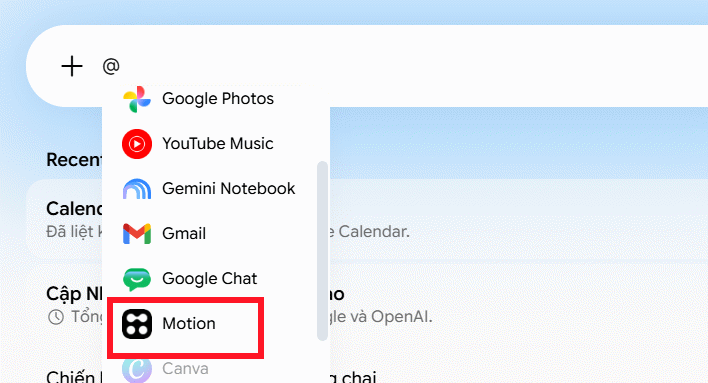This screenshot has height=383, width=708.
Task: Click the plus add button
Action: coord(72,66)
